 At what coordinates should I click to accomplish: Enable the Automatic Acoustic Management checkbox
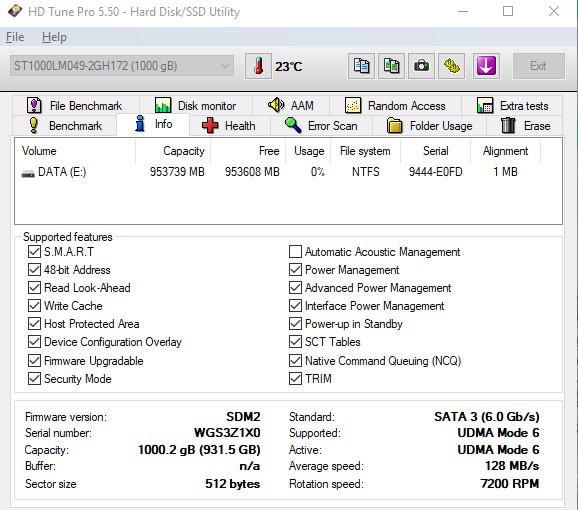(x=295, y=252)
